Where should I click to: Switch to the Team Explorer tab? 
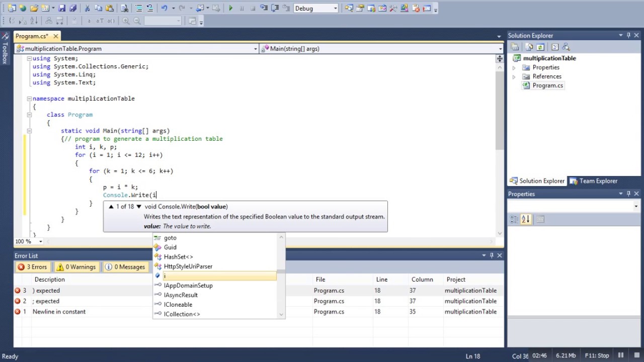(x=594, y=181)
